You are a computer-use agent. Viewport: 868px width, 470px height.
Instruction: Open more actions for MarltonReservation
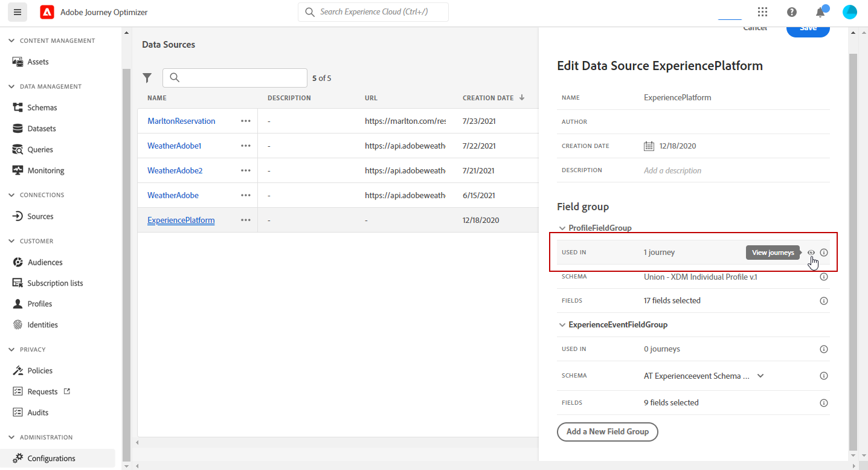pos(246,121)
